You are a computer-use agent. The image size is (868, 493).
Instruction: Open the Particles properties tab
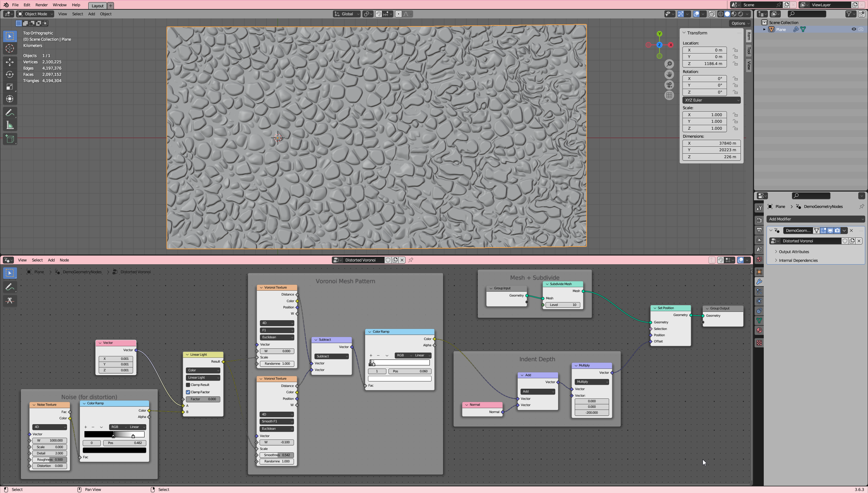pos(759,291)
